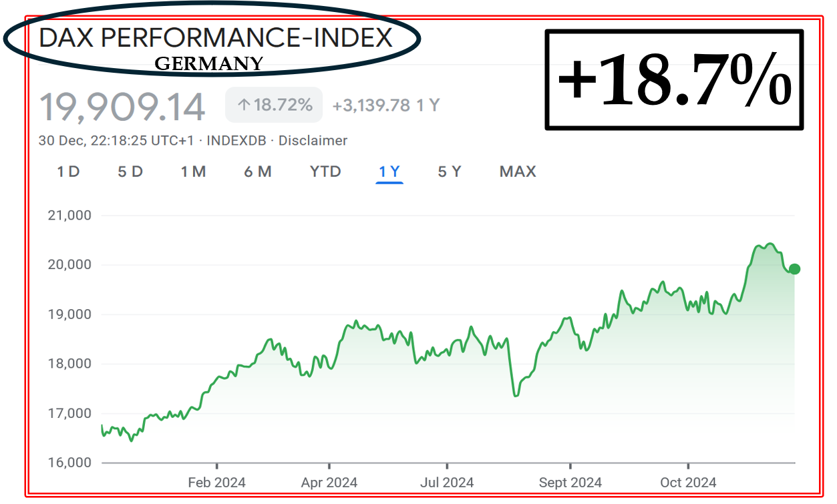Click the +3,139.78 1 Y change text
837x504 pixels.
386,105
